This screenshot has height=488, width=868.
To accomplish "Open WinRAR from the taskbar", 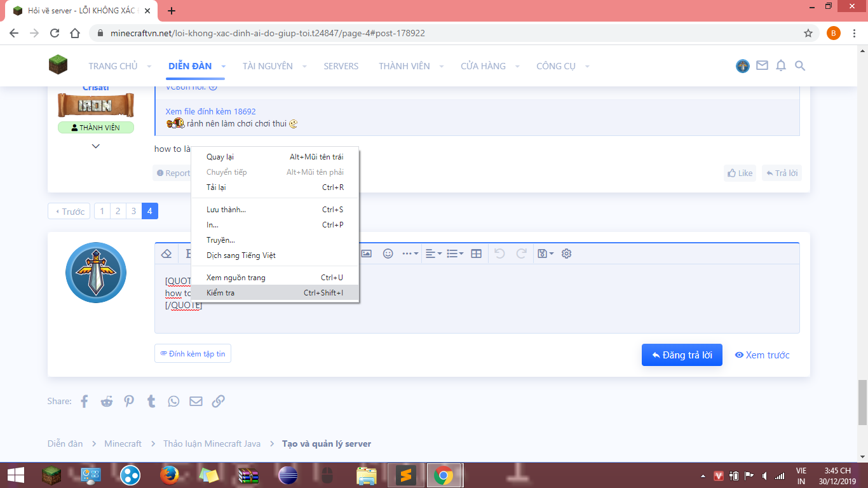I will [x=248, y=475].
